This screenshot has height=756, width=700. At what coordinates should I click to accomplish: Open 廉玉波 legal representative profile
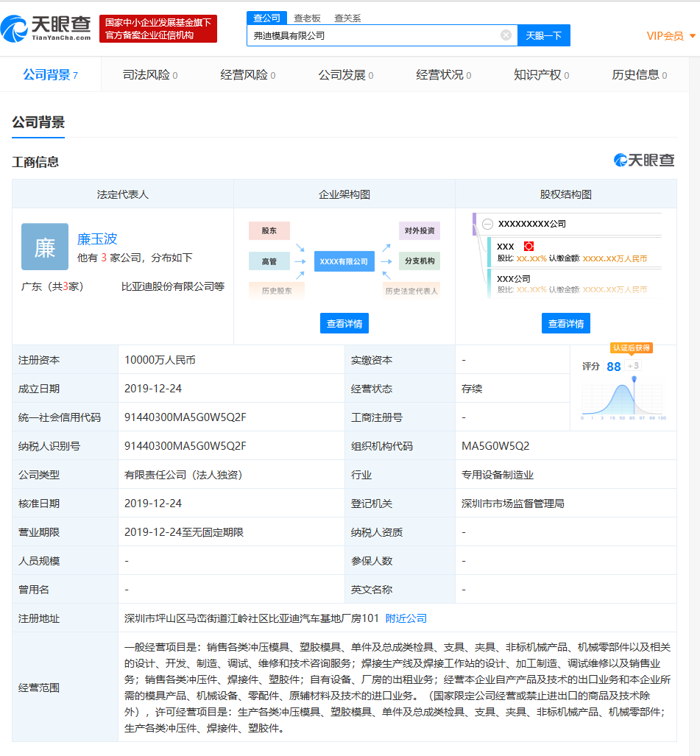click(97, 239)
